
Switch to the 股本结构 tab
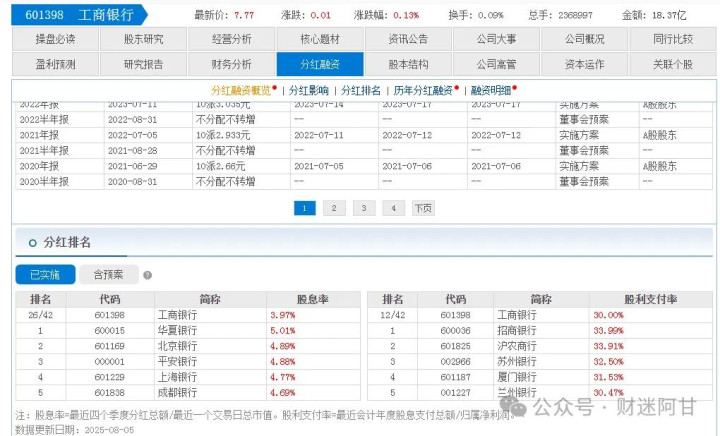click(x=408, y=64)
